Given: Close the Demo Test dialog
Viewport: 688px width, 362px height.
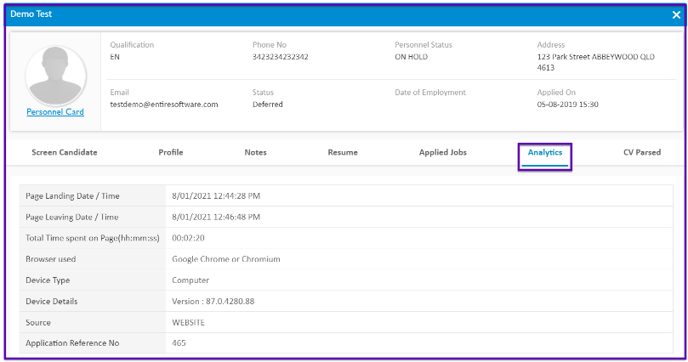Looking at the screenshot, I should [676, 15].
